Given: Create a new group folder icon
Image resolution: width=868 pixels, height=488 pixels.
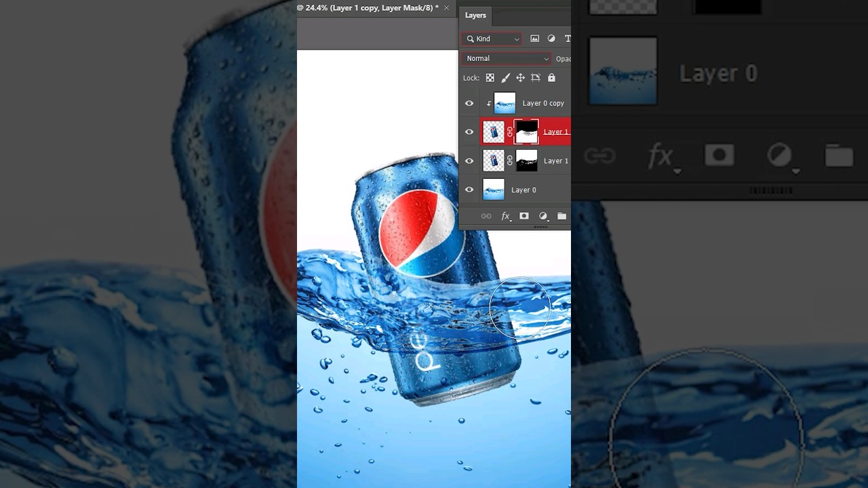Looking at the screenshot, I should [x=561, y=216].
